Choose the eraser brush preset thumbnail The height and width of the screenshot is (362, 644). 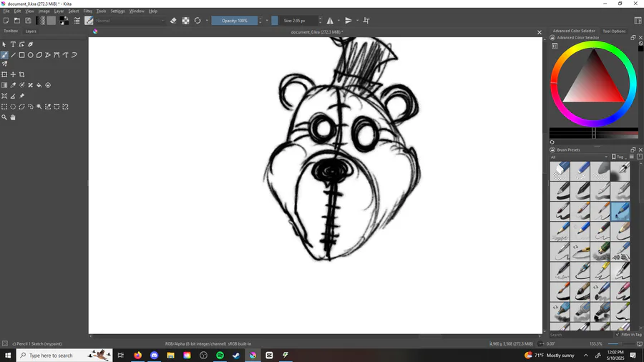pyautogui.click(x=560, y=171)
